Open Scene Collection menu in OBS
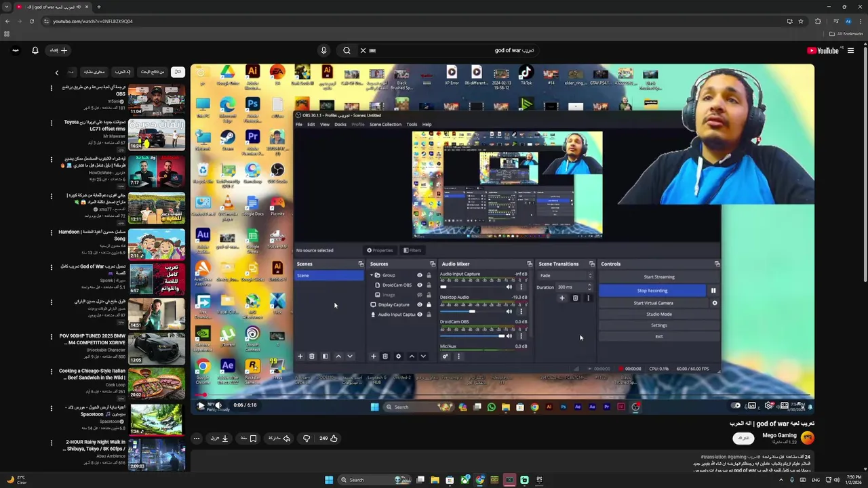 385,124
